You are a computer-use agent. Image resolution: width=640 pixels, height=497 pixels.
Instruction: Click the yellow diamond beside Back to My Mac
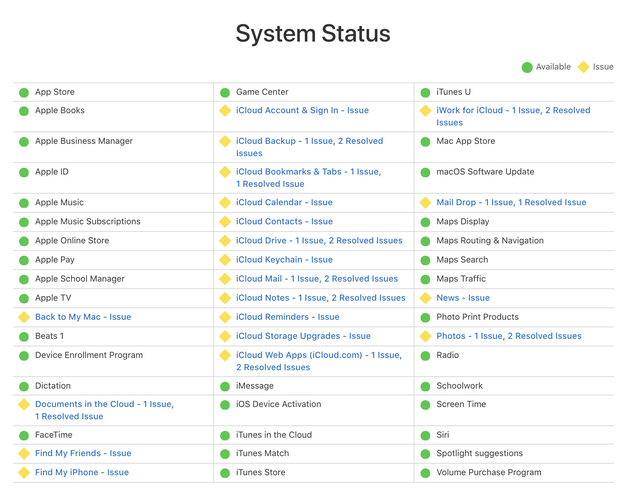tap(24, 318)
